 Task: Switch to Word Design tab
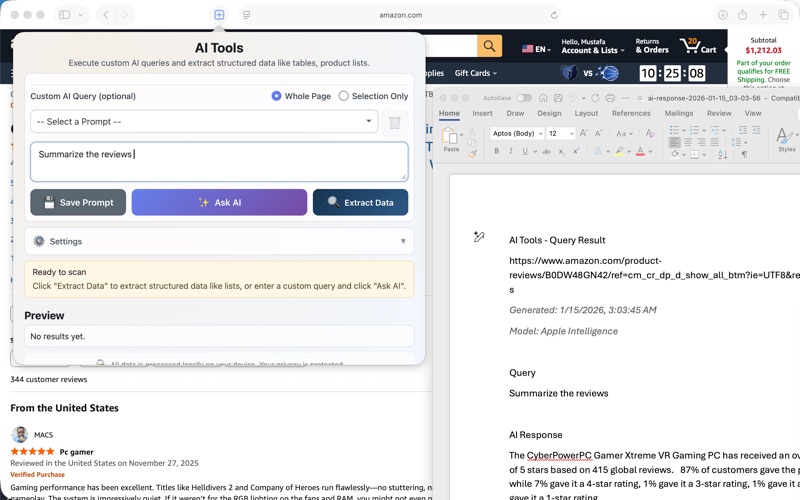point(549,113)
